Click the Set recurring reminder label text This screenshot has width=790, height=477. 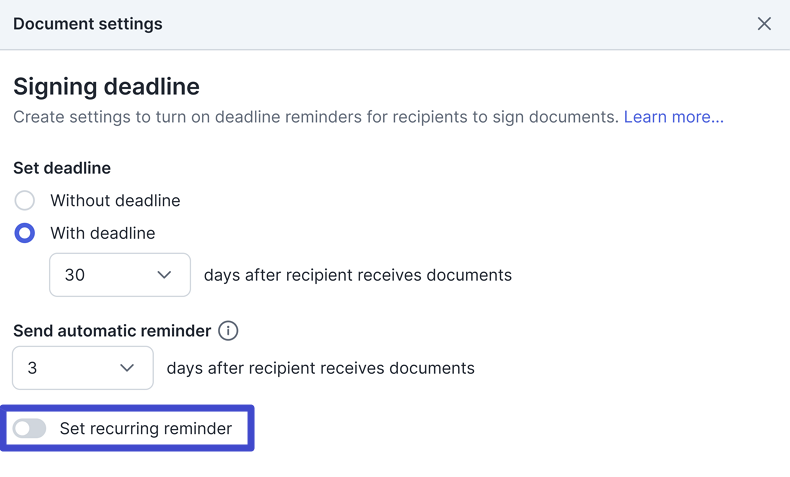click(x=146, y=428)
